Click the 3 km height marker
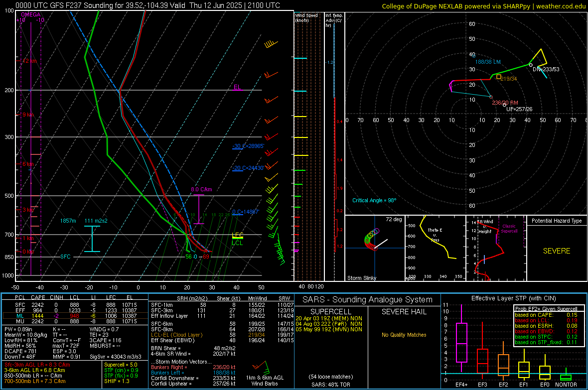Image resolution: width=588 pixels, height=390 pixels. [28, 210]
